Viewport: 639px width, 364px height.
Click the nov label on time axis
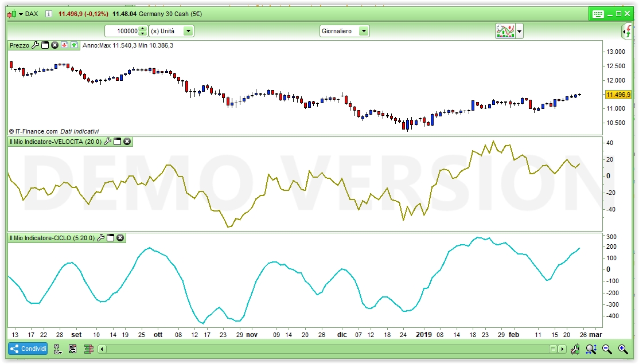[252, 334]
